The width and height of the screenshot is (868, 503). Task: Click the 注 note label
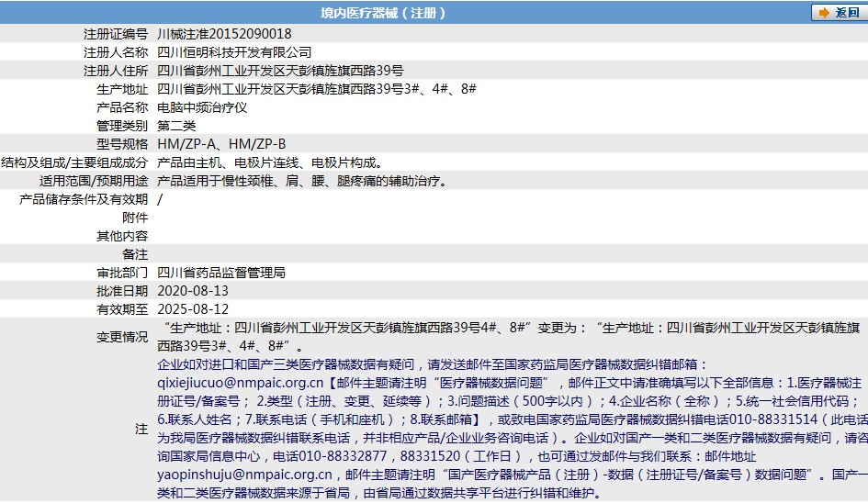click(141, 429)
